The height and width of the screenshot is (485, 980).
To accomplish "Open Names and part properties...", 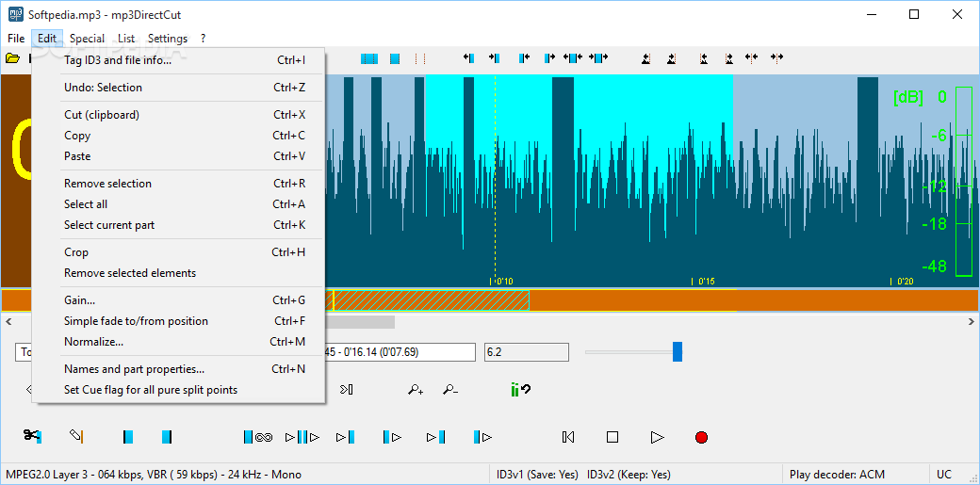I will pyautogui.click(x=179, y=369).
